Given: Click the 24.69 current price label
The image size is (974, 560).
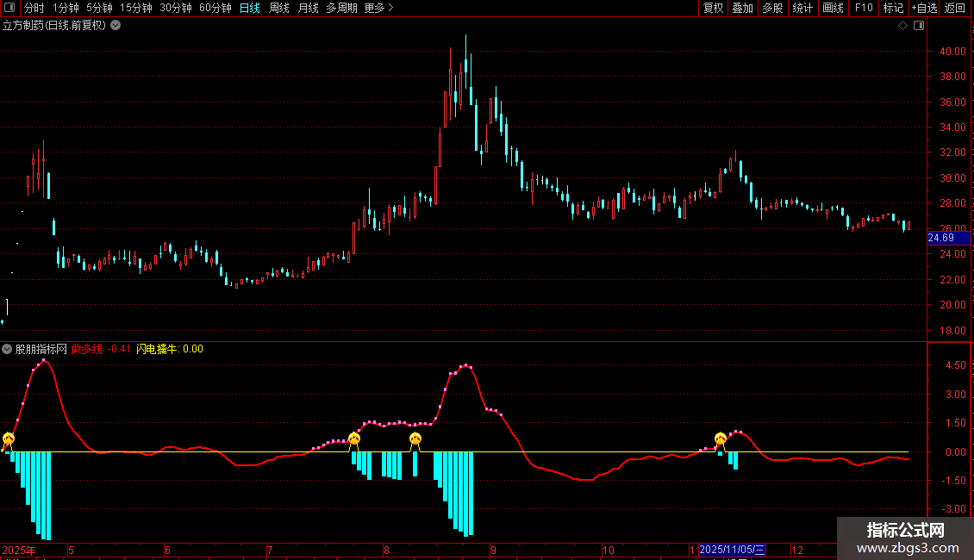Looking at the screenshot, I should (x=948, y=238).
